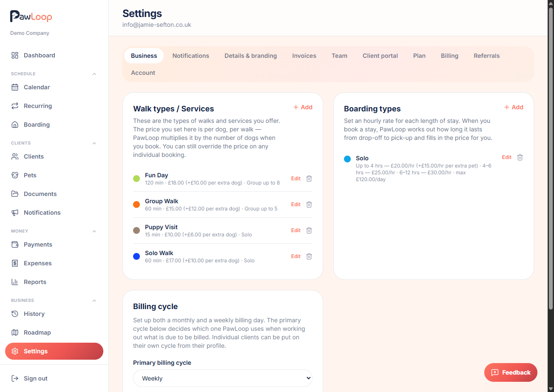The height and width of the screenshot is (392, 554).
Task: Click the orange Group Walk color dot
Action: pyautogui.click(x=136, y=205)
